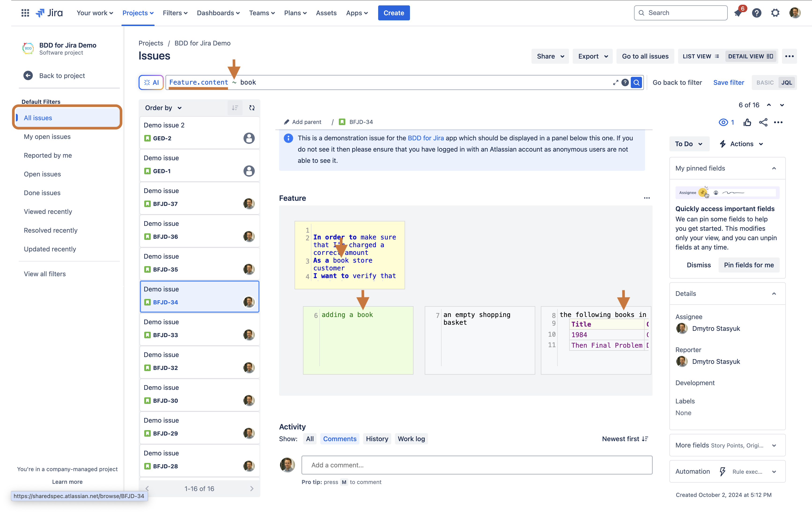Click the watch eye icon
This screenshot has width=812, height=514.
click(723, 122)
